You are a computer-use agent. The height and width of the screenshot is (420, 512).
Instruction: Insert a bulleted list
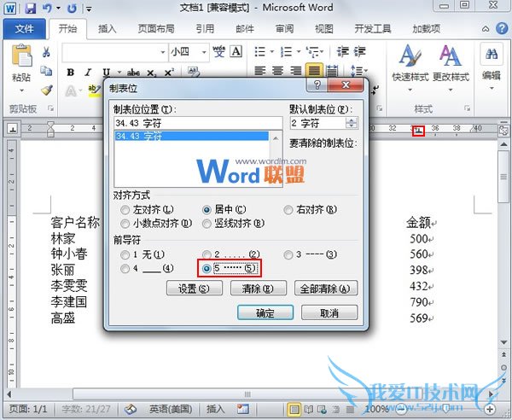point(260,51)
